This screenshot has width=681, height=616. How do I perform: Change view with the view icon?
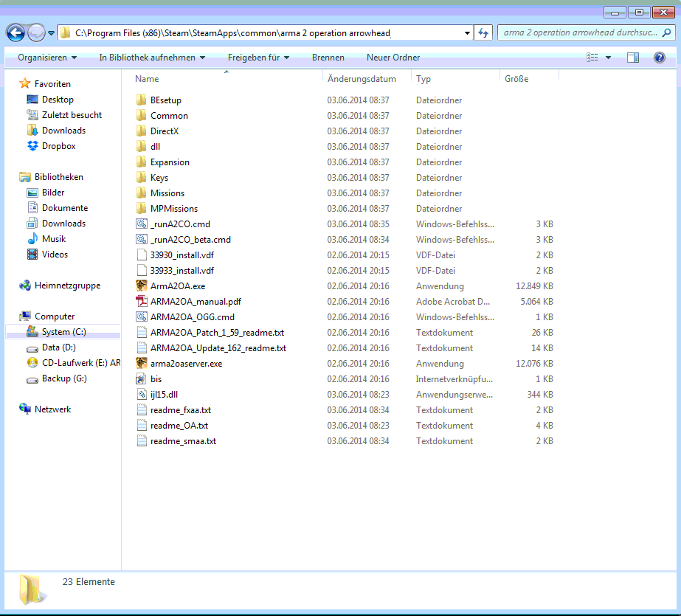[592, 58]
